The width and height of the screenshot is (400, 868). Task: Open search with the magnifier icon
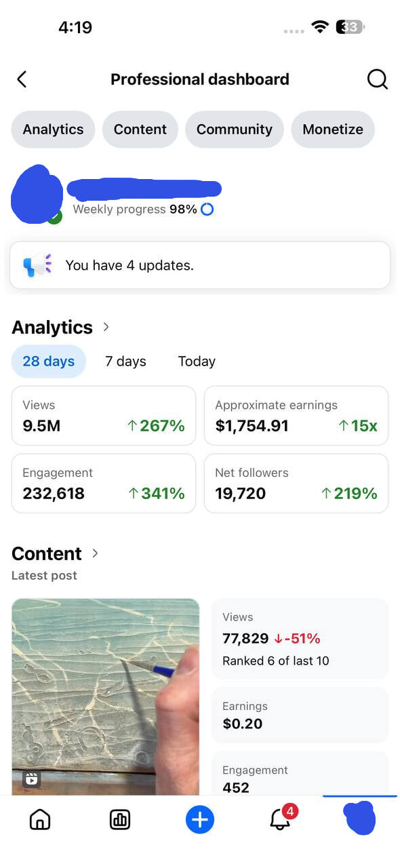(378, 79)
